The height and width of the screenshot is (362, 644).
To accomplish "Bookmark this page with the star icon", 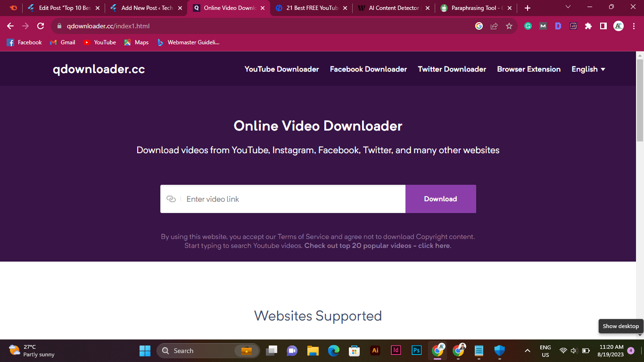I will [509, 26].
